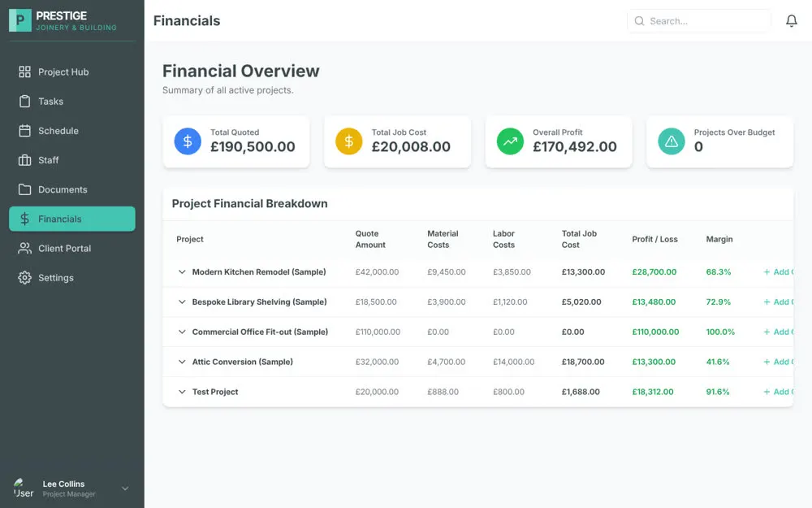812x508 pixels.
Task: Open the Documents section
Action: pyautogui.click(x=72, y=189)
